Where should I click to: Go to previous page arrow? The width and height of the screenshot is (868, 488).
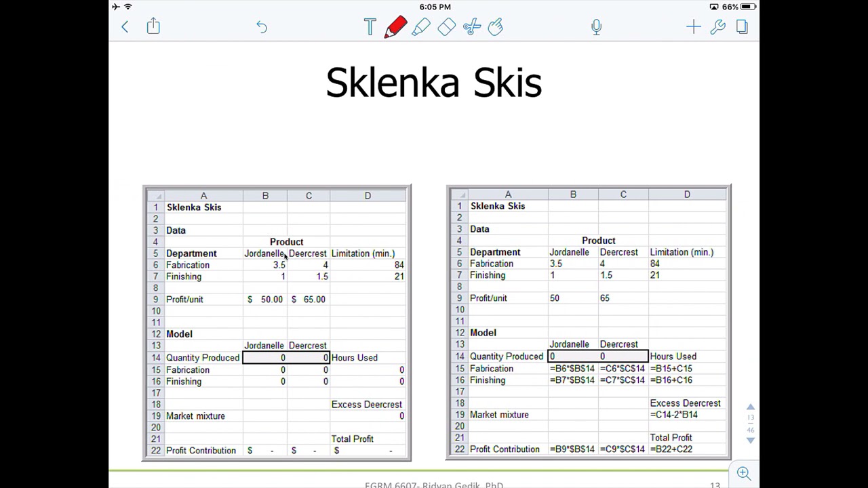coord(751,407)
